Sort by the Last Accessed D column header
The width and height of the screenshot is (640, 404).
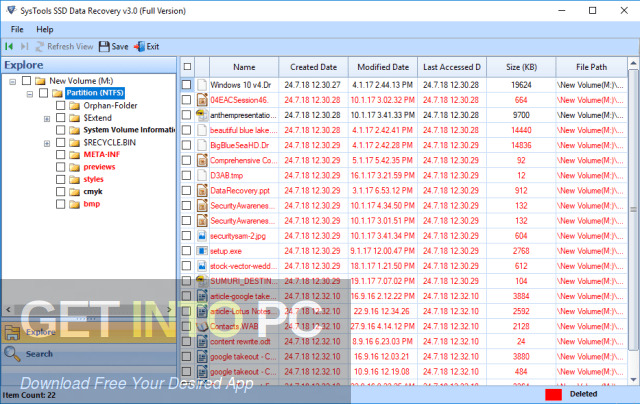(x=452, y=67)
